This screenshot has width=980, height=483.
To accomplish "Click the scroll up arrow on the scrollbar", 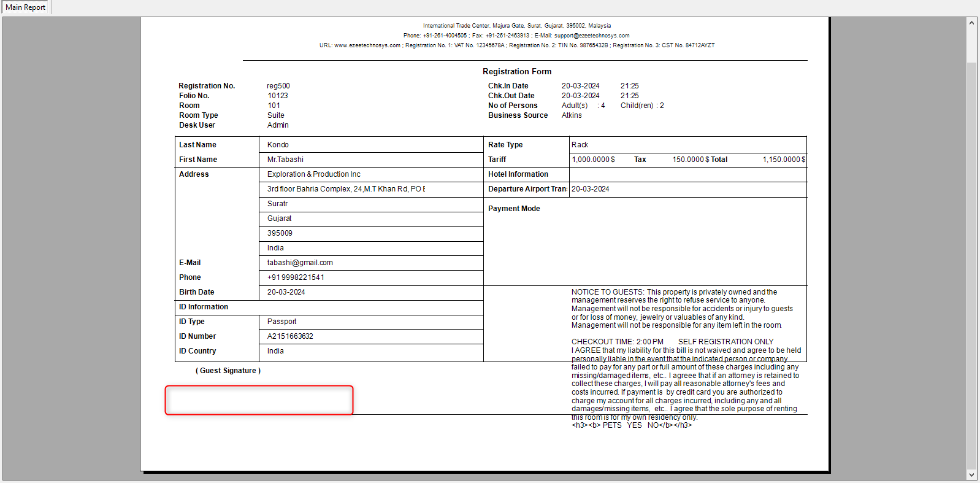I will [971, 23].
